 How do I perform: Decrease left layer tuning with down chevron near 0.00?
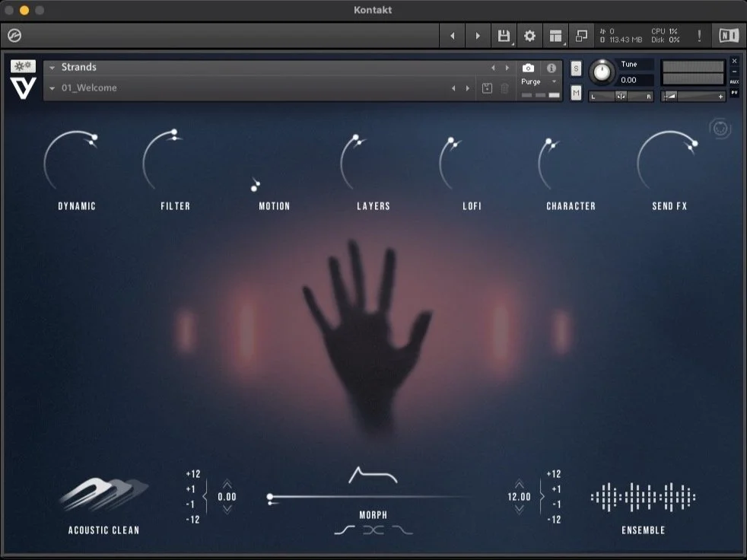tap(227, 509)
